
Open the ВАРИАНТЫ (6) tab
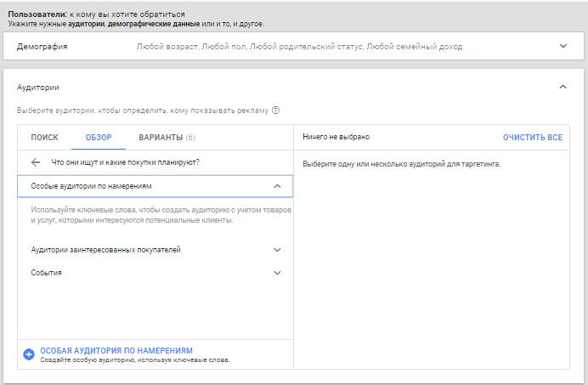tap(167, 137)
